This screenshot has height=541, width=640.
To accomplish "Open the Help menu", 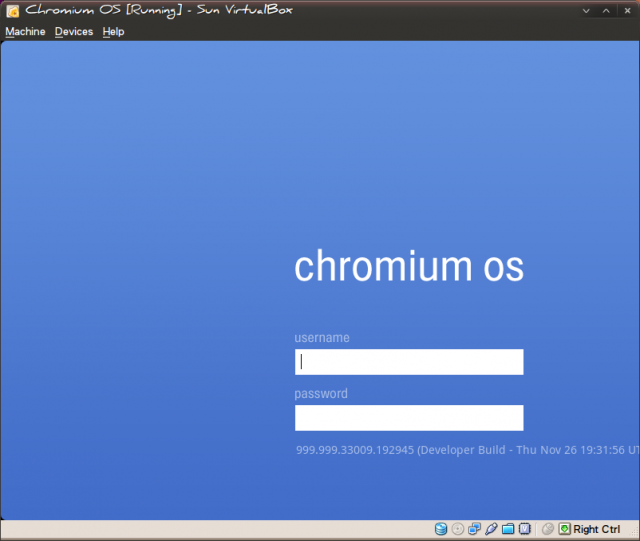I will pyautogui.click(x=113, y=32).
